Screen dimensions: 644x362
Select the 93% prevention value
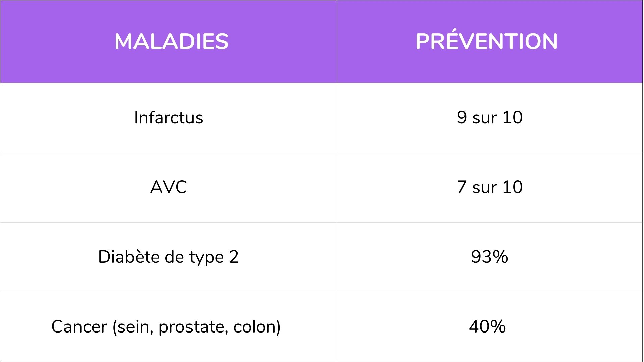point(490,257)
